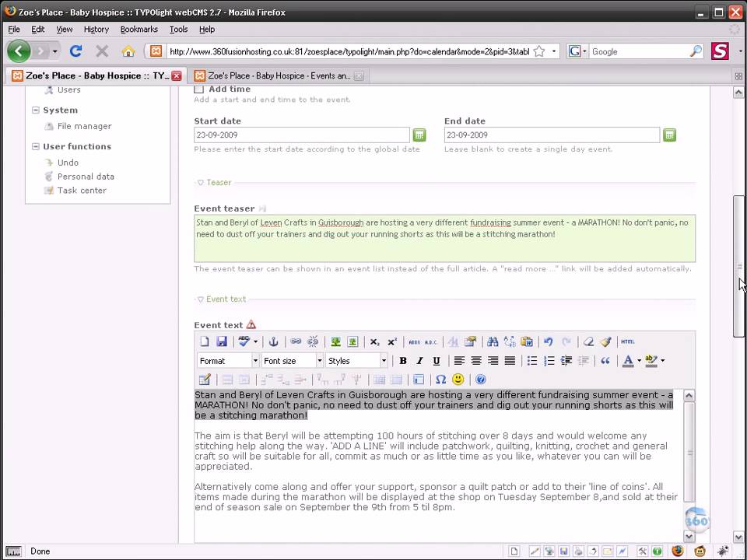Enable the Add time checkbox
747x560 pixels.
[199, 89]
